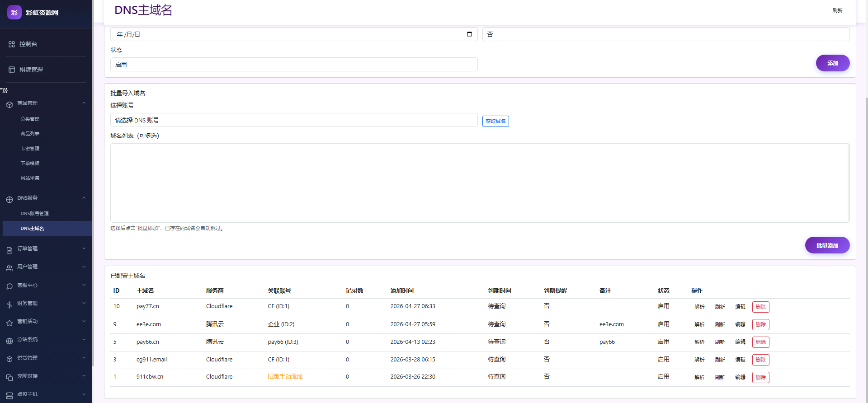Open 卡密管理 submenu item

click(x=30, y=149)
